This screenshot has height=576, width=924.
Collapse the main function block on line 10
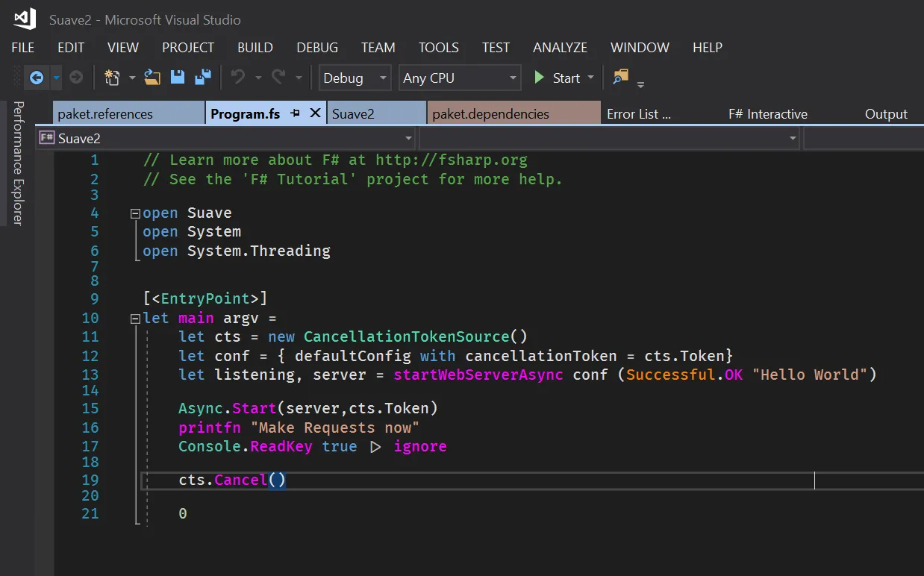coord(135,319)
